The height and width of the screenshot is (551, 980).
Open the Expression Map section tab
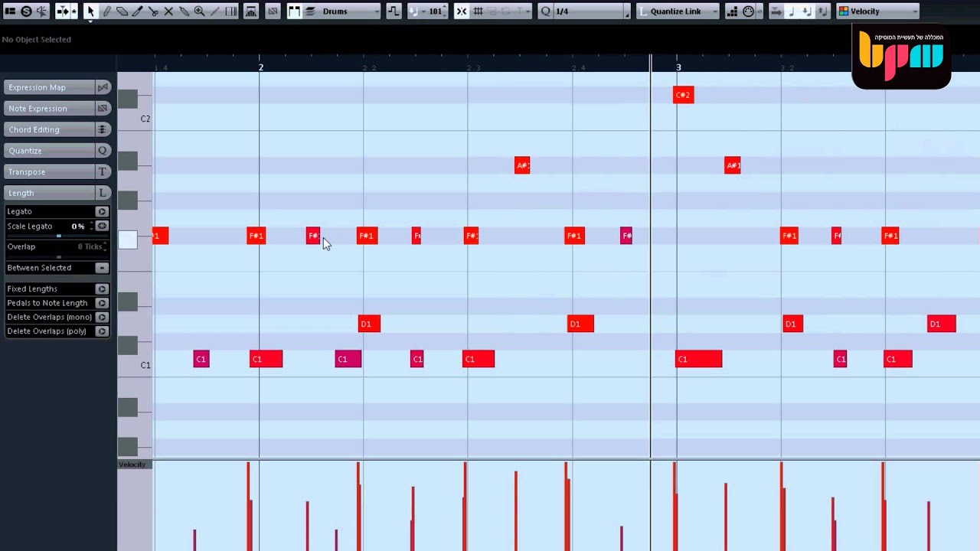tap(50, 87)
